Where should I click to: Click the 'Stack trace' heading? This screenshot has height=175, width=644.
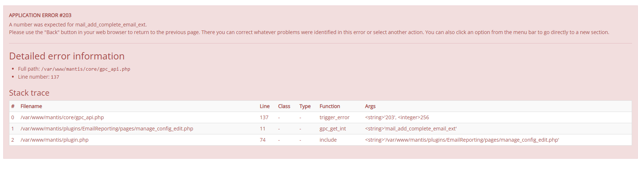click(x=29, y=93)
